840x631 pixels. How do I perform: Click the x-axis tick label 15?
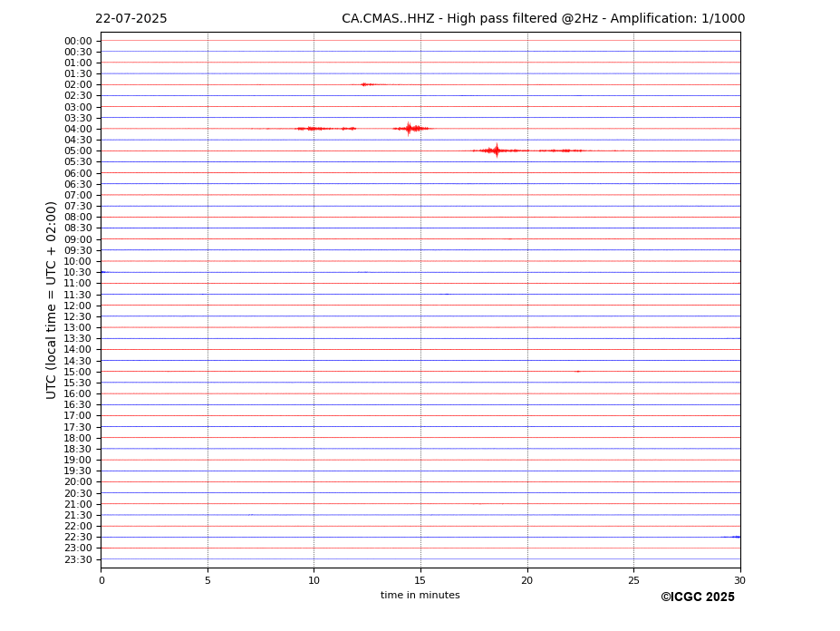point(420,580)
